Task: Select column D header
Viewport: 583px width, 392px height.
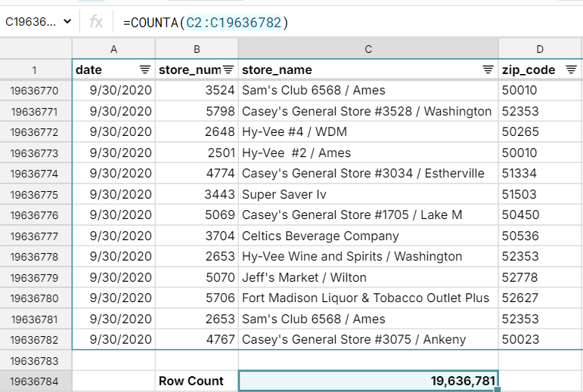Action: coord(540,49)
